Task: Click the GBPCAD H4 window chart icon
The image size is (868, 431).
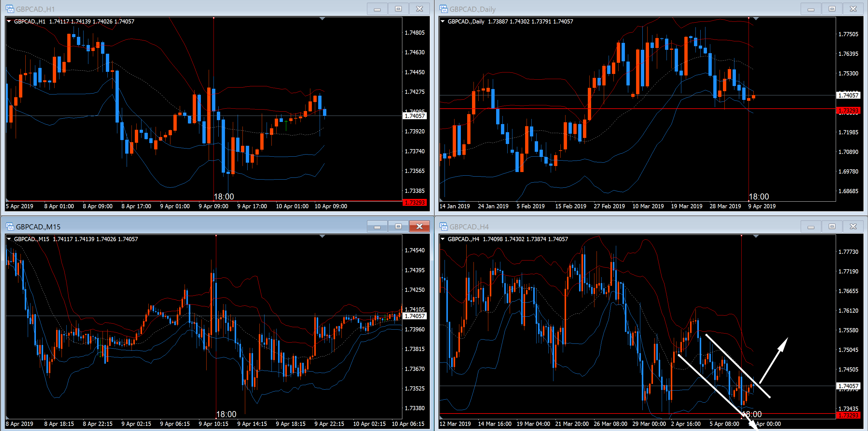Action: pos(443,227)
